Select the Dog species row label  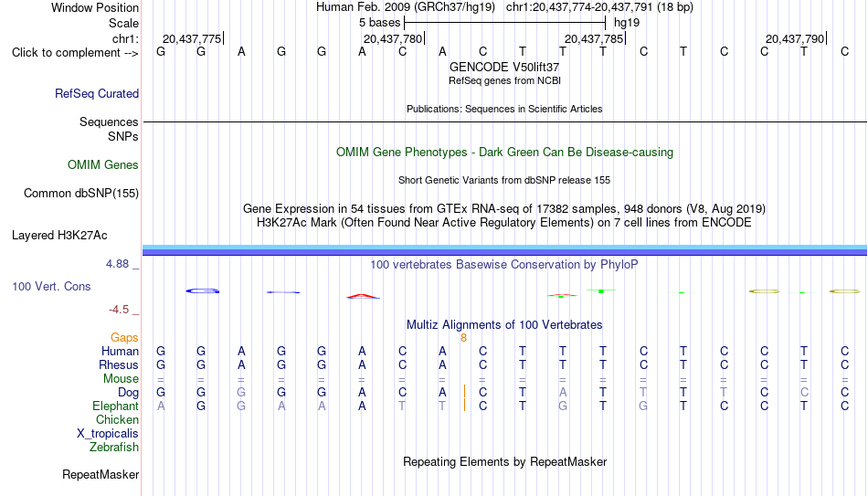pyautogui.click(x=129, y=393)
